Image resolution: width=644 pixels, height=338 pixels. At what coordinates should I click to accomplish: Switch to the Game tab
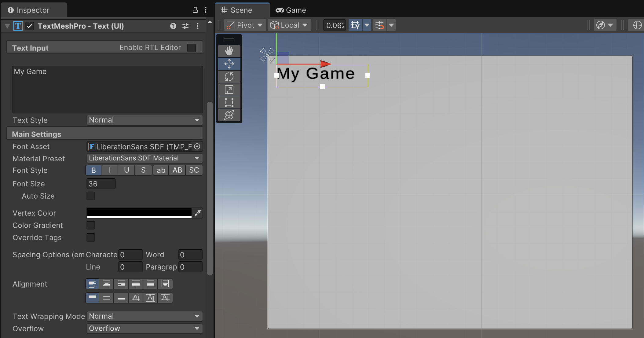pyautogui.click(x=291, y=10)
